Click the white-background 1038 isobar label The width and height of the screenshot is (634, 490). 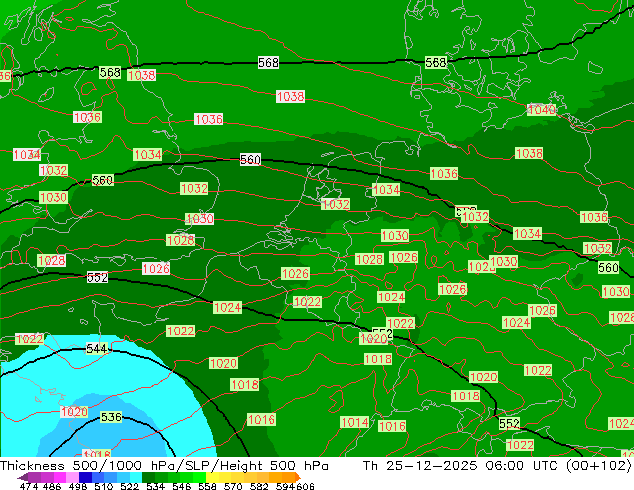290,97
